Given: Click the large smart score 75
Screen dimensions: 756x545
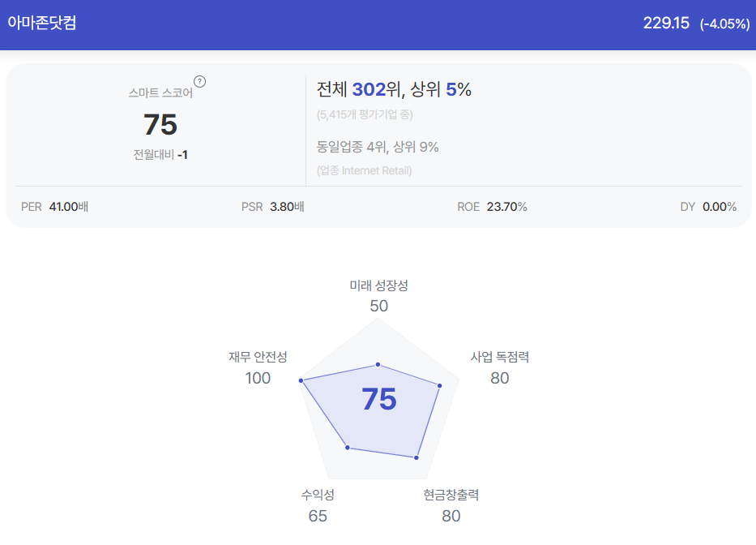Looking at the screenshot, I should pos(160,125).
